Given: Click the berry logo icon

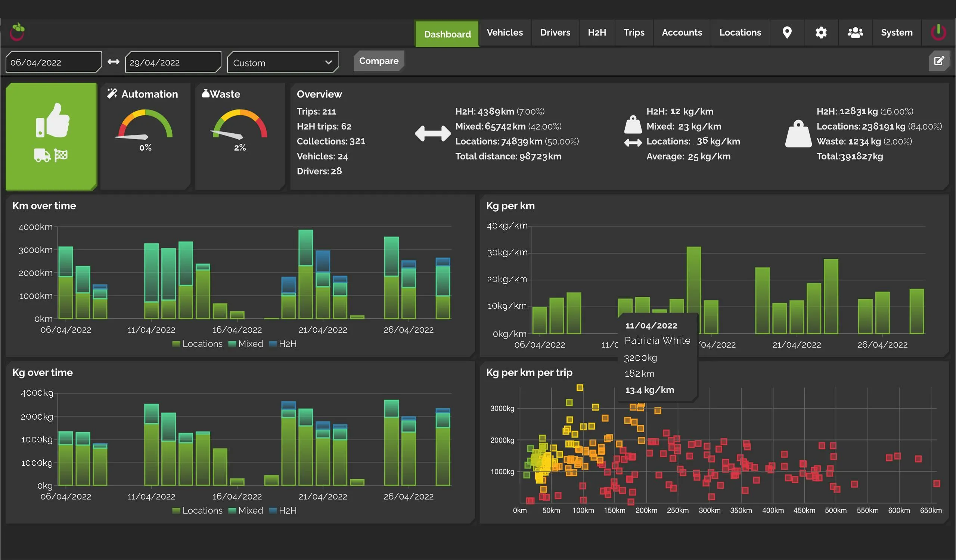Looking at the screenshot, I should pos(18,31).
